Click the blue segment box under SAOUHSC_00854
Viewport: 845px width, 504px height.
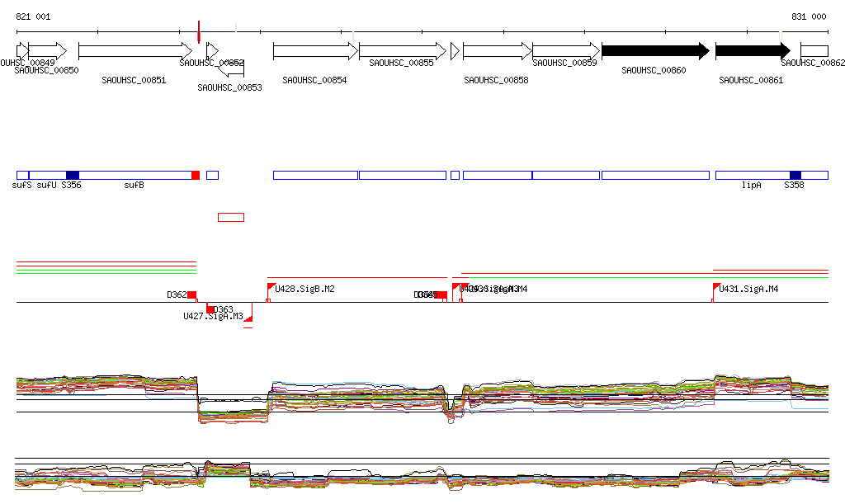[x=316, y=175]
